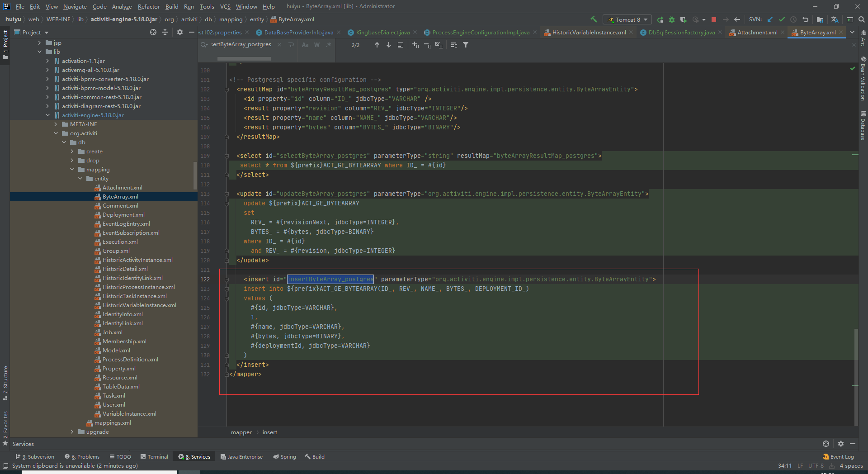Start a Debug session using the bug icon

click(671, 19)
